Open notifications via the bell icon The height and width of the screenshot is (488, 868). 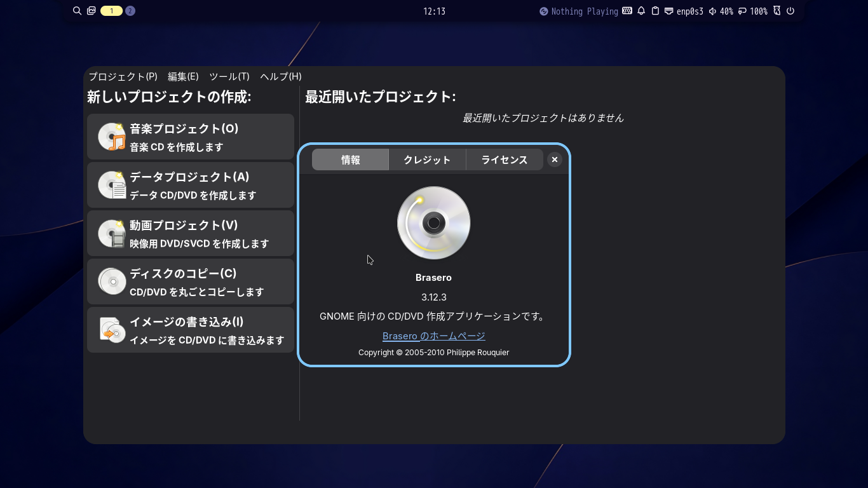(642, 11)
